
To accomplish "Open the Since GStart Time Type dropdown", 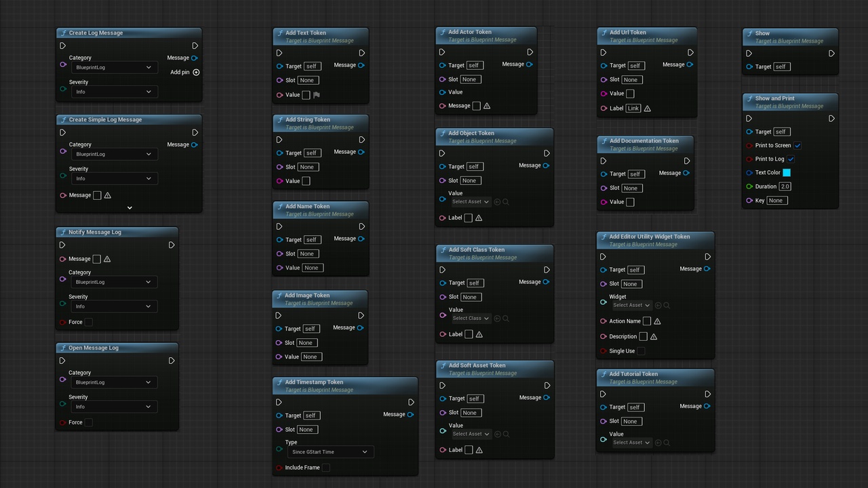I will click(x=330, y=452).
